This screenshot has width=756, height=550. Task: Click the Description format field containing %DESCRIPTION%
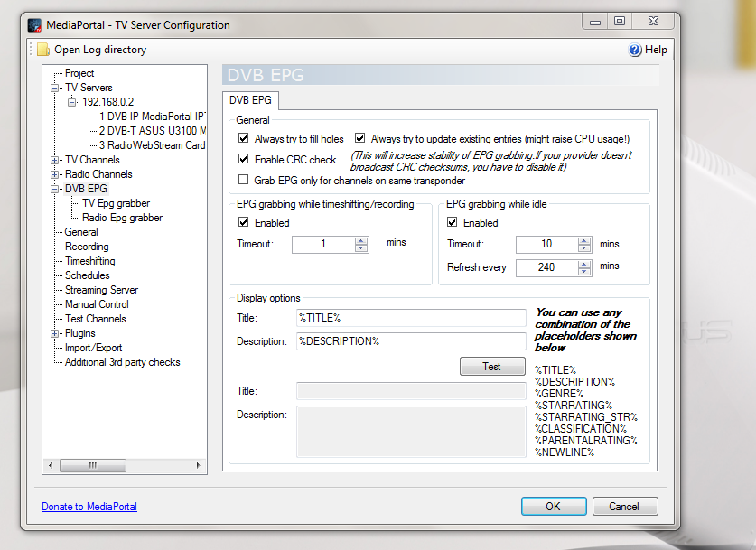click(x=411, y=341)
